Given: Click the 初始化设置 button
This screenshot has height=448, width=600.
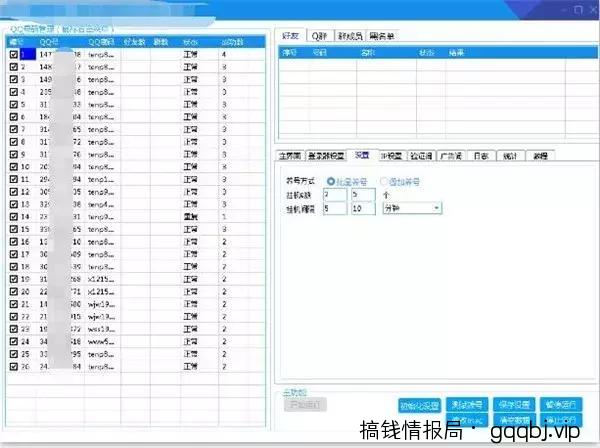Looking at the screenshot, I should pos(420,405).
